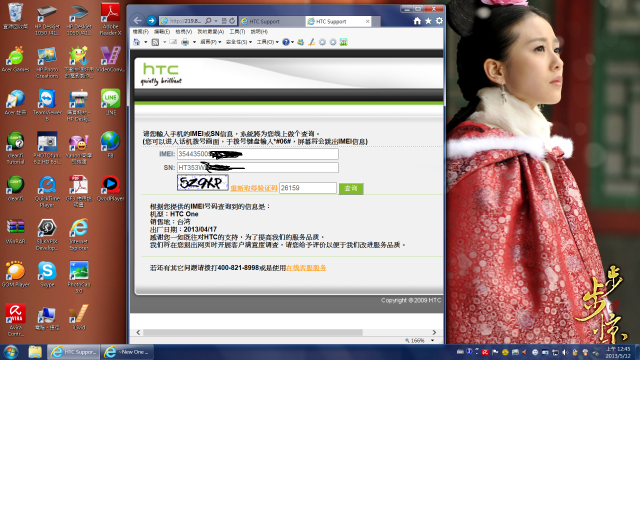Click the horizontal scrollbar right arrow

click(434, 332)
